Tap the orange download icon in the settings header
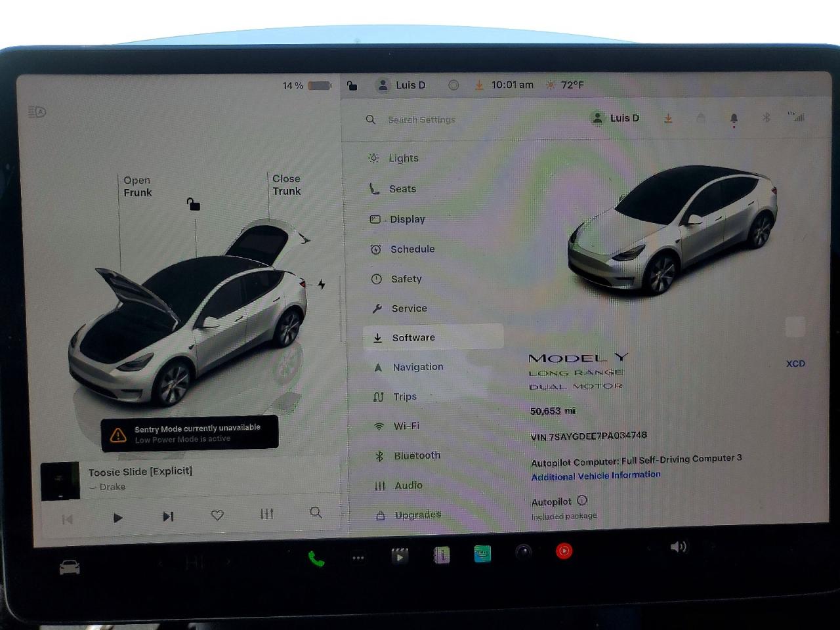Screen dimensions: 840x630 (668, 118)
